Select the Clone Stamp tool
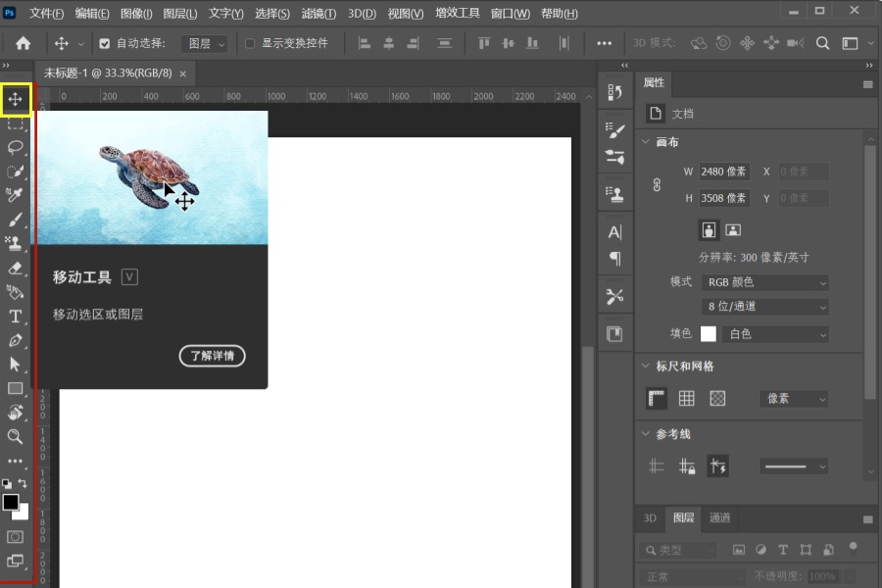 click(15, 243)
